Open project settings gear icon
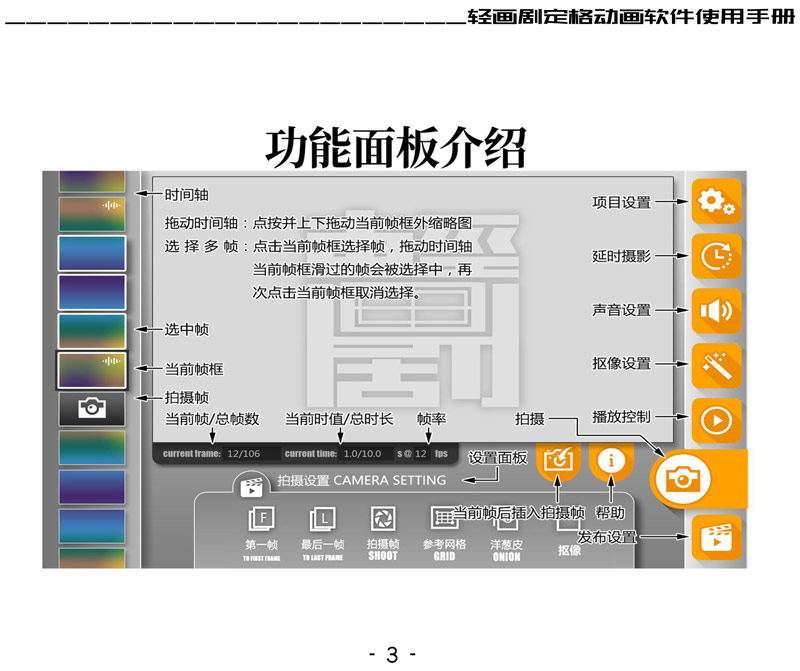This screenshot has height=671, width=800. point(716,203)
